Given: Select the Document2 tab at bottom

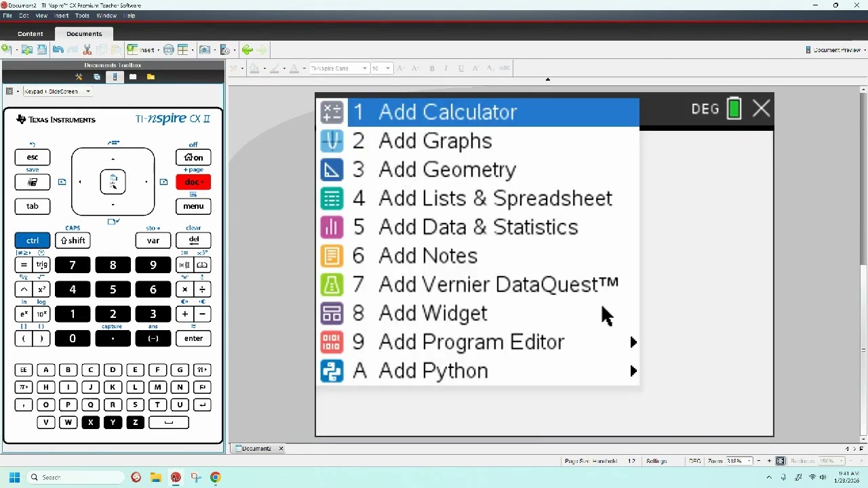Looking at the screenshot, I should (256, 449).
